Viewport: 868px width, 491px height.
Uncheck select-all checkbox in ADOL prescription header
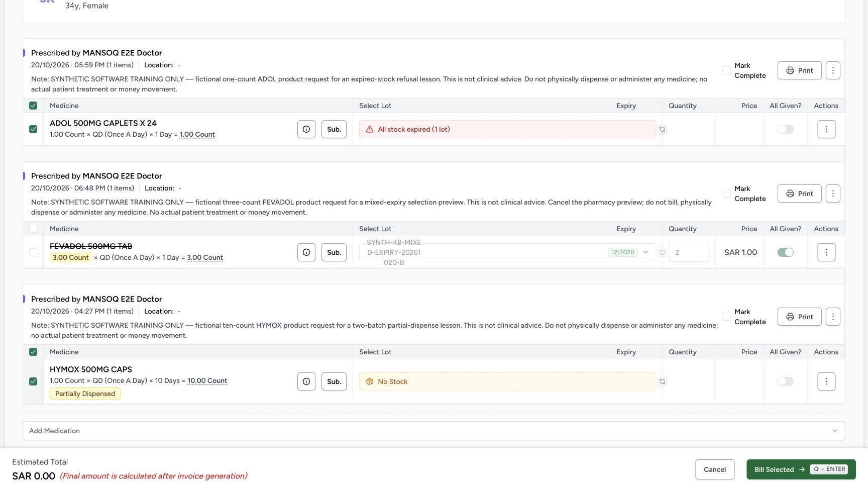(x=33, y=106)
